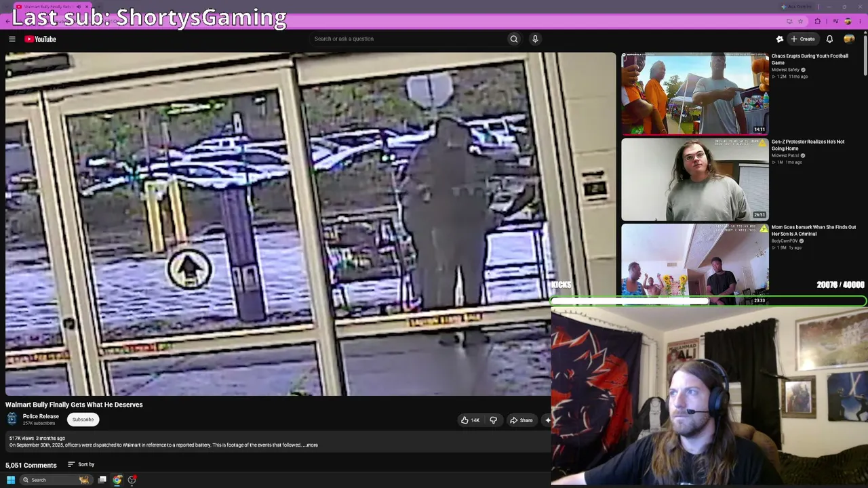Image resolution: width=868 pixels, height=488 pixels.
Task: Share the video
Action: pyautogui.click(x=521, y=420)
